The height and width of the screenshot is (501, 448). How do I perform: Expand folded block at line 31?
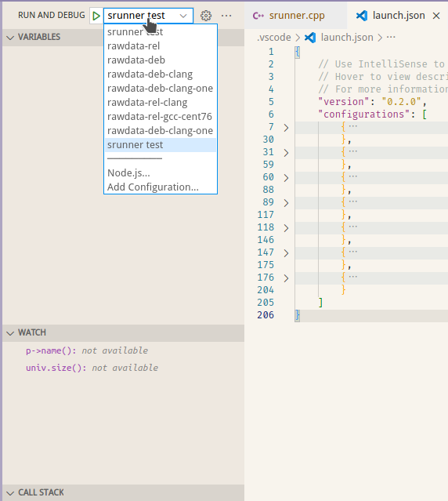point(286,153)
